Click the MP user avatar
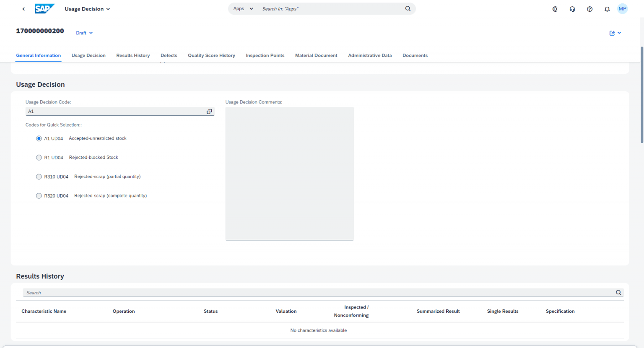644x348 pixels. point(622,8)
